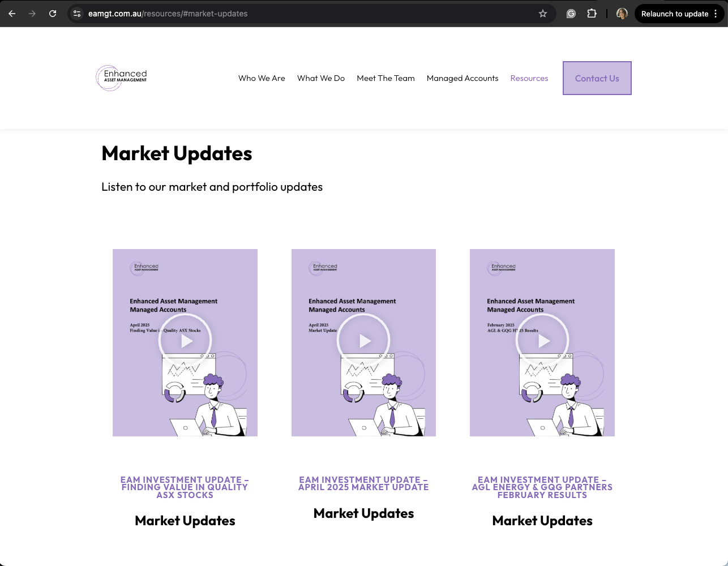Open the April 2025 Market Update link
The height and width of the screenshot is (566, 728).
coord(363,483)
